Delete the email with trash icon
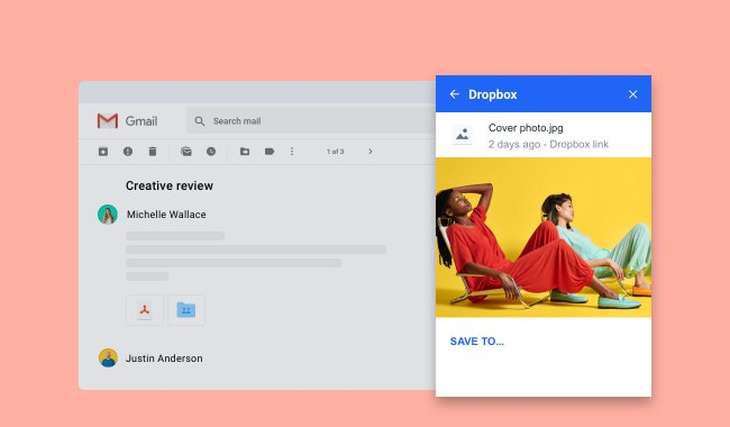 click(153, 152)
